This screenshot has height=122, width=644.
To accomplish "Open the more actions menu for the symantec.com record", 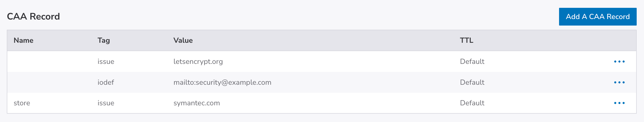I will pyautogui.click(x=619, y=103).
